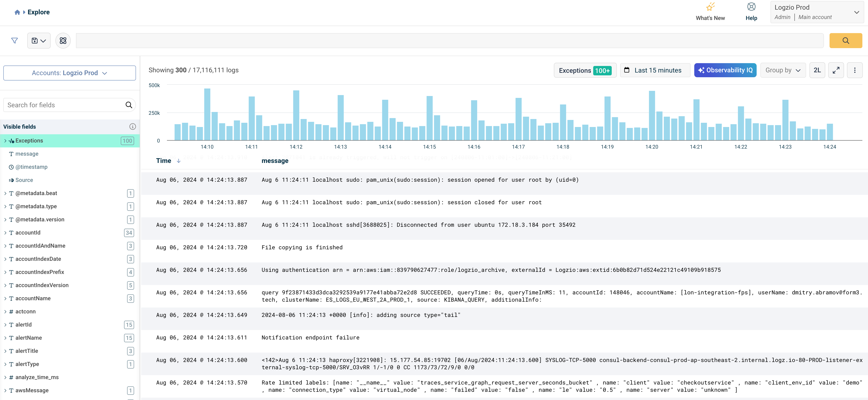Open the Exceptions 100+ button

(x=585, y=70)
